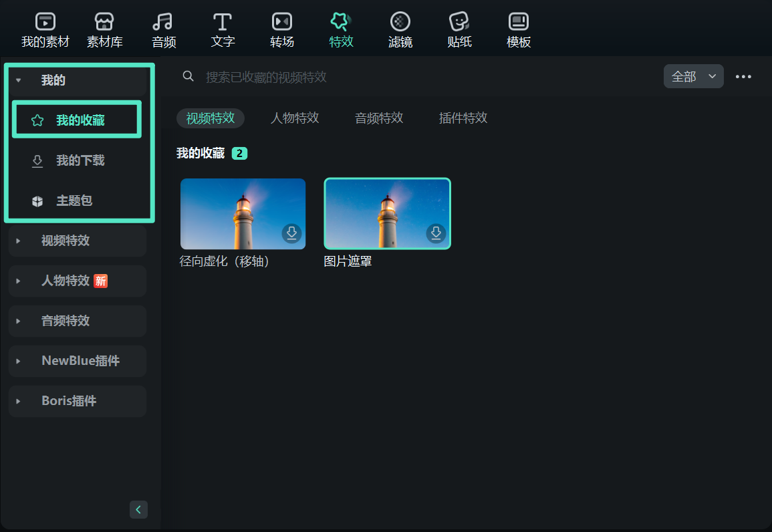772x532 pixels.
Task: Expand the NewBlue插件 category
Action: tap(19, 361)
